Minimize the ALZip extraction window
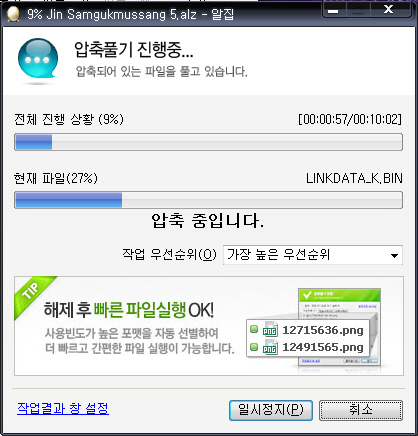This screenshot has height=436, width=418. pos(333,11)
